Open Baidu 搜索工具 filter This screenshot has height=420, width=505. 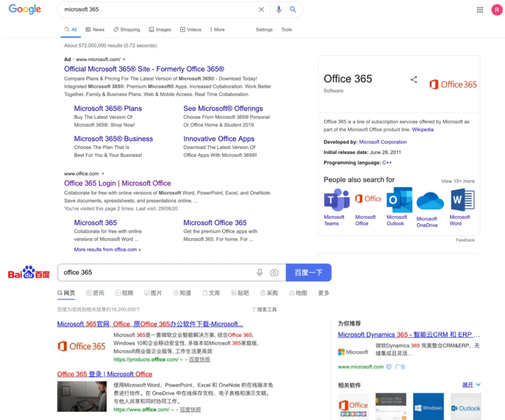[x=264, y=310]
